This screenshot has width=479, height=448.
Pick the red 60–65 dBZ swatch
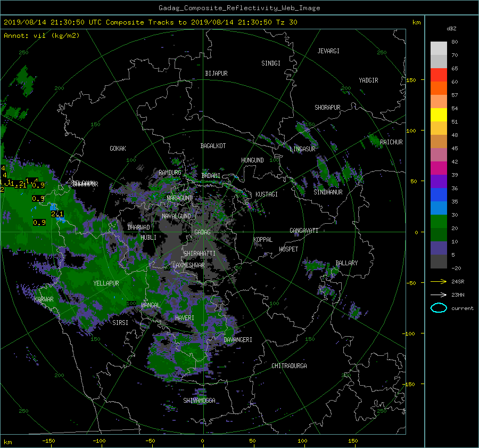tap(439, 75)
